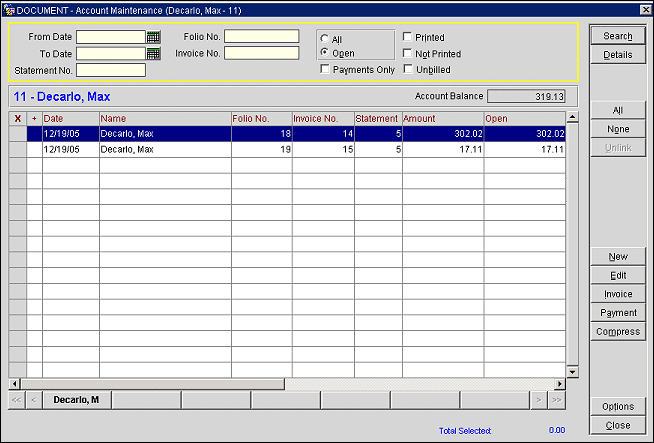This screenshot has height=443, width=654.
Task: Select the All radio button
Action: point(325,39)
